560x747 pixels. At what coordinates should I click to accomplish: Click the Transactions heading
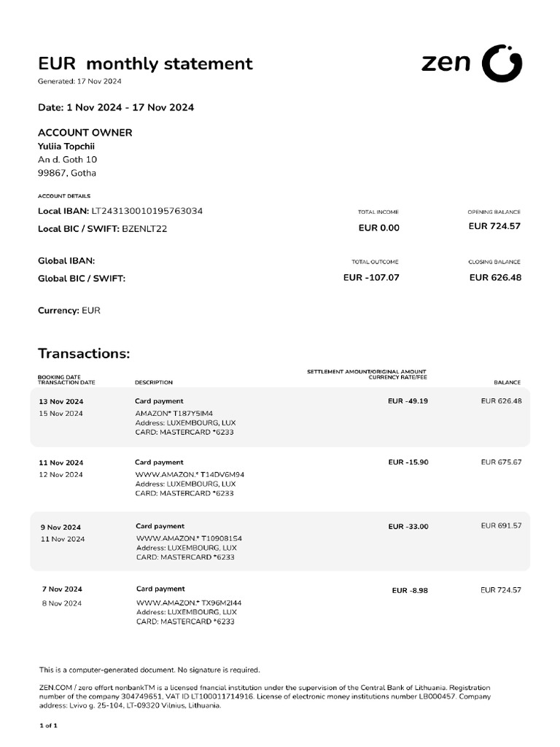84,354
